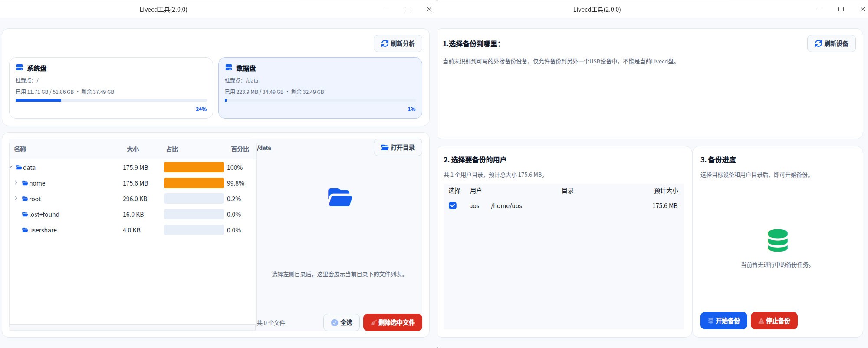The image size is (868, 348).
Task: Click the large blue folder icon
Action: pyautogui.click(x=340, y=197)
